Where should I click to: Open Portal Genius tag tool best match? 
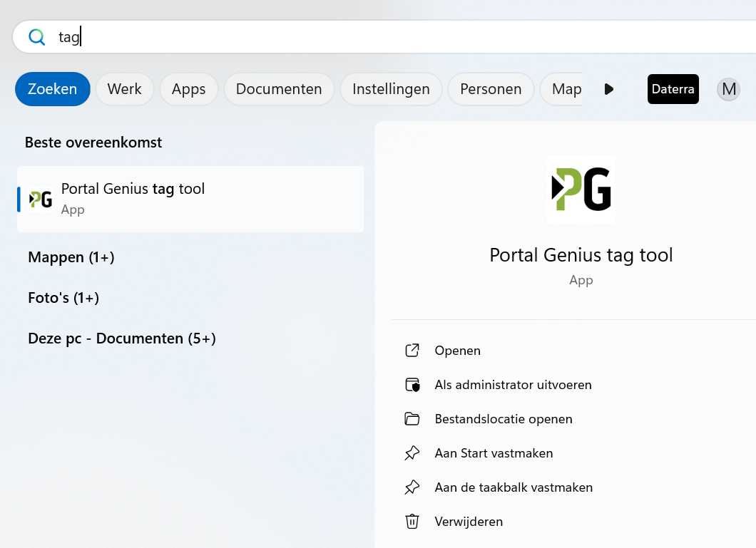tap(190, 199)
